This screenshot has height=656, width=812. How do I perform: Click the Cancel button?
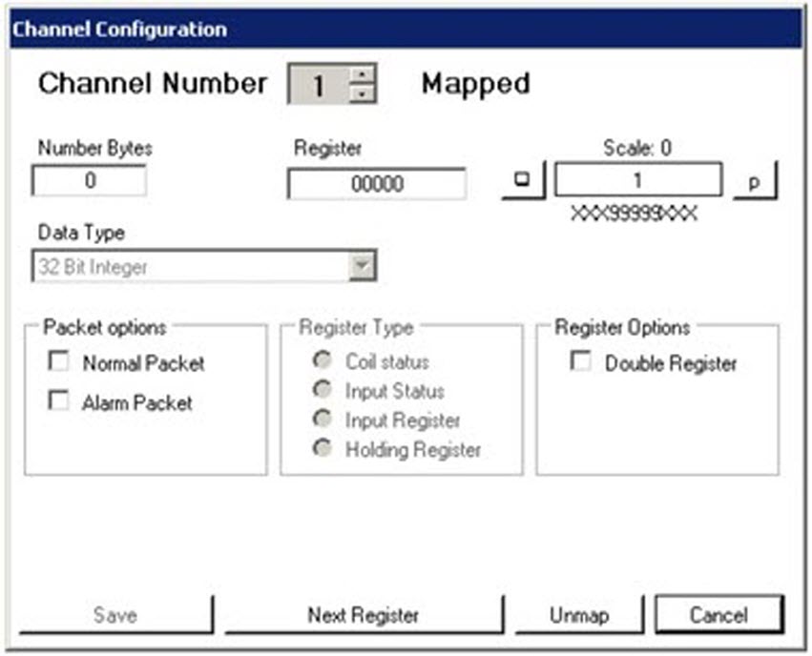click(720, 615)
